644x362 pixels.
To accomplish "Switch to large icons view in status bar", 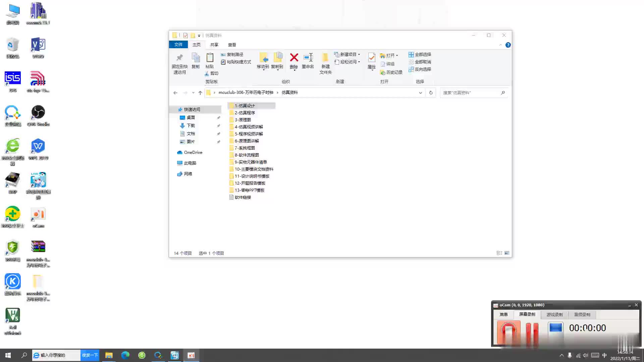I will tap(507, 253).
